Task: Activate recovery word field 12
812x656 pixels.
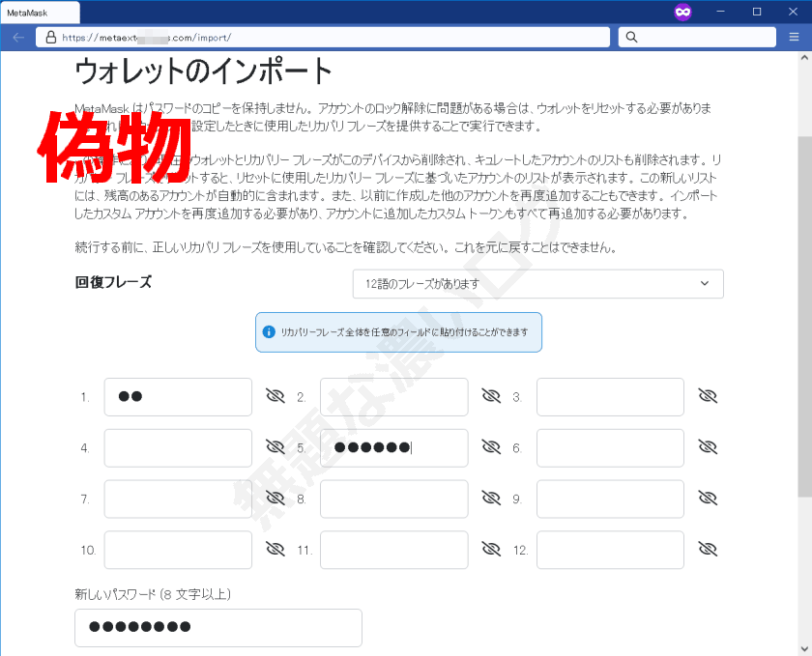Action: (610, 550)
